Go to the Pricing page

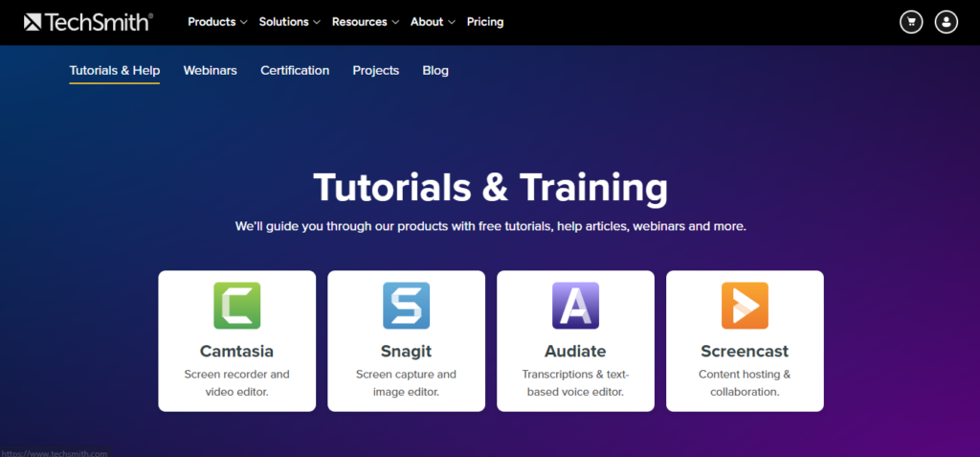pyautogui.click(x=485, y=22)
